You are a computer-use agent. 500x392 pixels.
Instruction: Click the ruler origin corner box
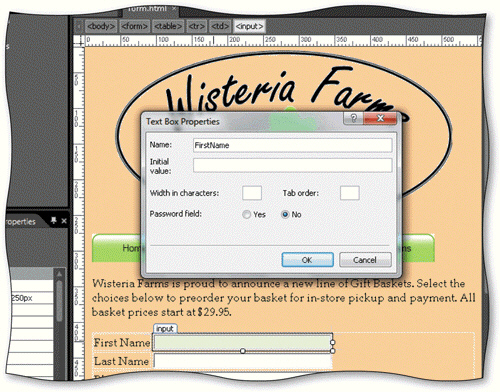pos(79,41)
